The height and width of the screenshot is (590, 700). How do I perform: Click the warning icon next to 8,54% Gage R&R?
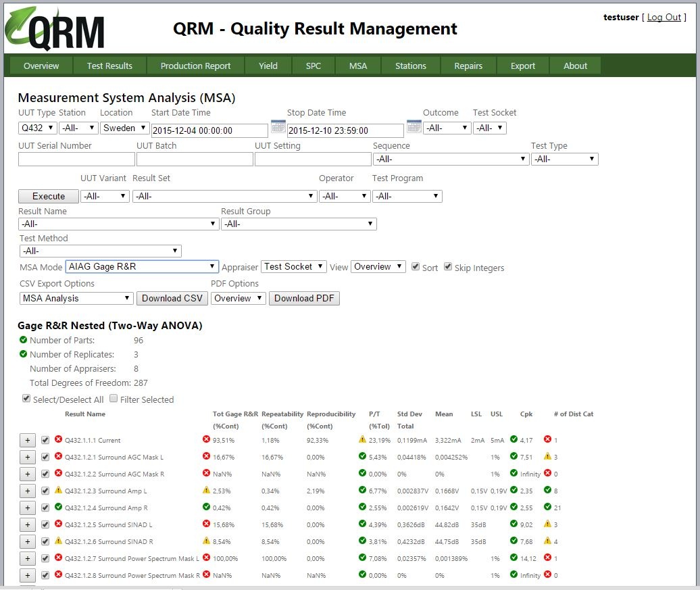(206, 541)
